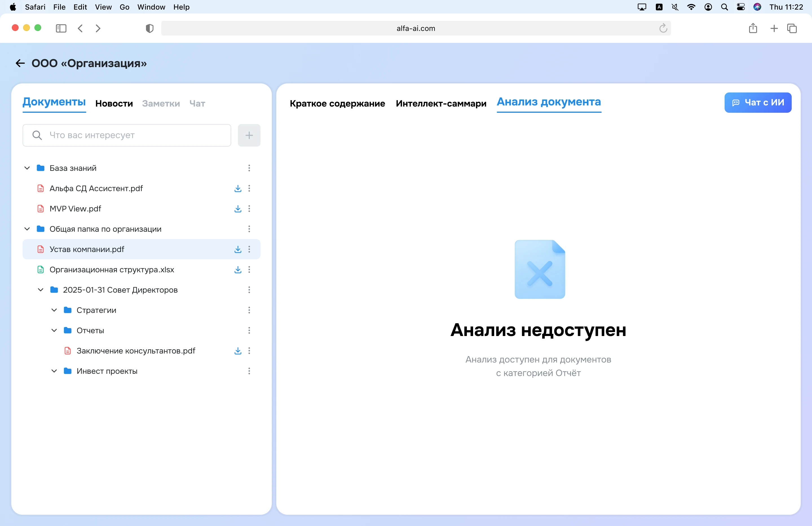Open more options for Инвест проекты folder

click(x=249, y=371)
